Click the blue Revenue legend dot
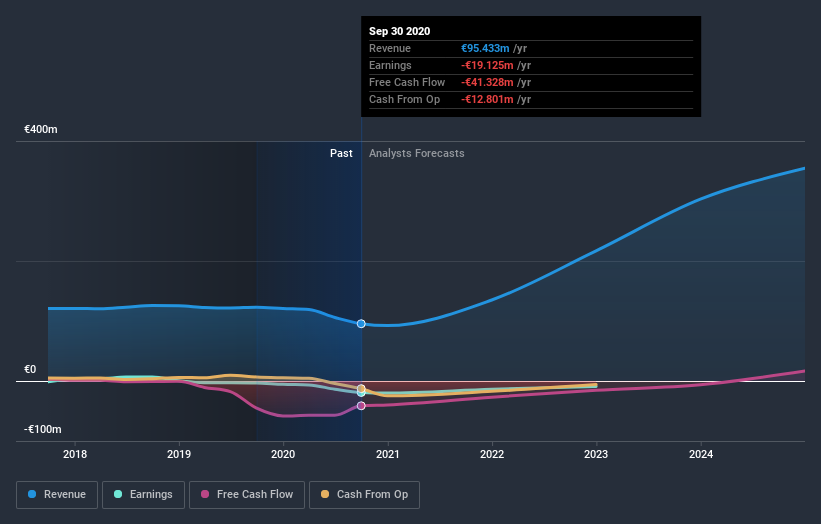Screen dimensions: 821x524 [x=32, y=494]
